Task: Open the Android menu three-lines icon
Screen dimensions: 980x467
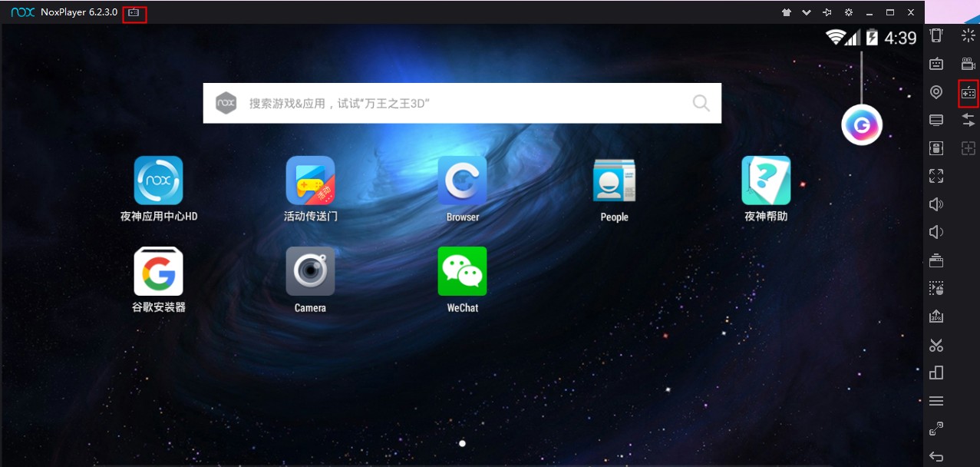Action: (x=936, y=401)
